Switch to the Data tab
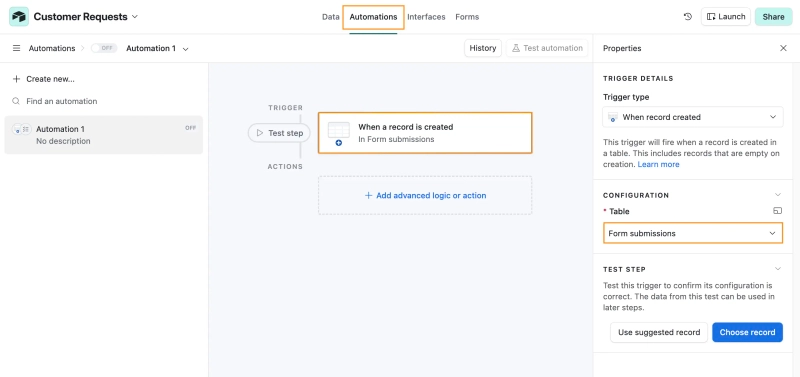Viewport: 800px width, 377px height. point(331,17)
